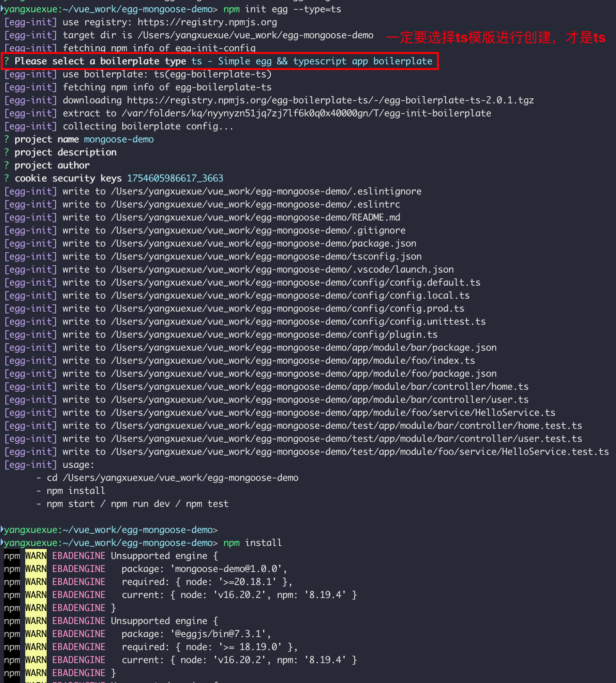Image resolution: width=616 pixels, height=683 pixels.
Task: Click the first yellow WARN badge
Action: (36, 556)
